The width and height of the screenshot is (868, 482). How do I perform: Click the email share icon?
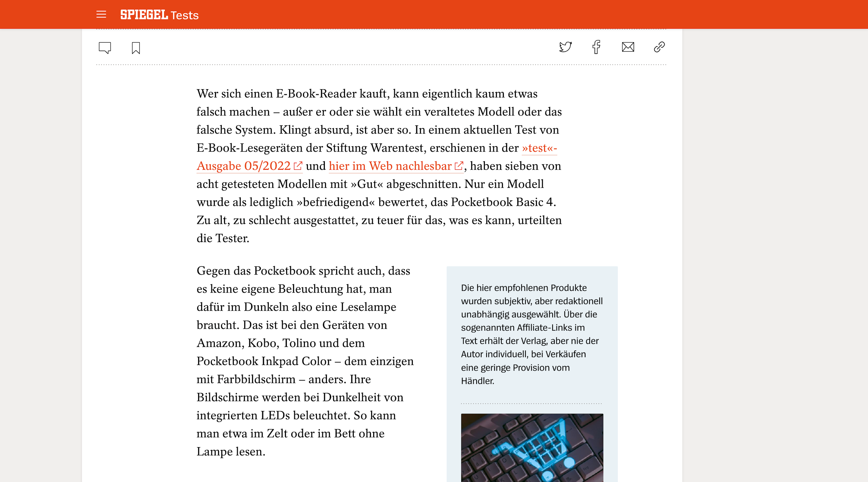627,47
